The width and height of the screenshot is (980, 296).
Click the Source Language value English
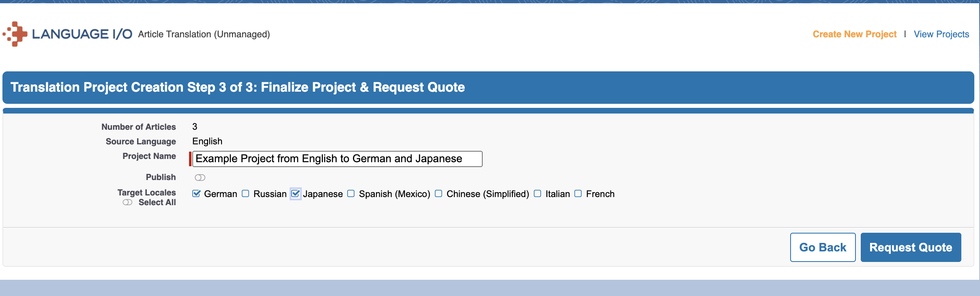207,141
